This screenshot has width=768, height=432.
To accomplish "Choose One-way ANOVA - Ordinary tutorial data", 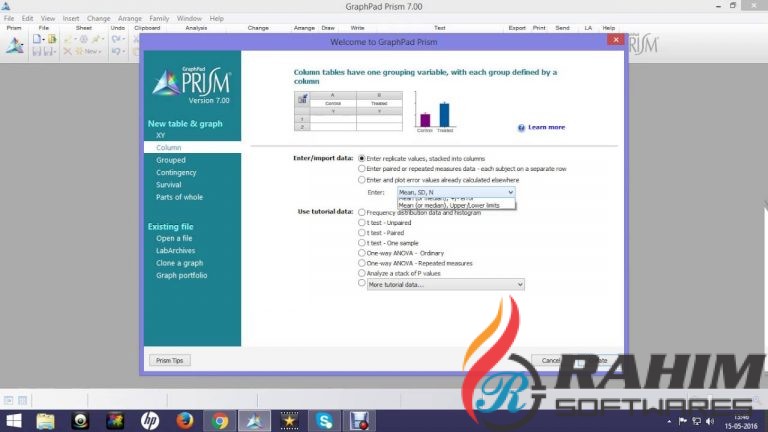I will click(361, 253).
